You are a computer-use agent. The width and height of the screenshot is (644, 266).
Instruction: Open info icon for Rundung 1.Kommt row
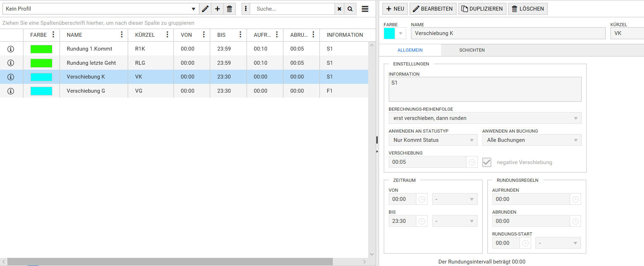[x=11, y=49]
